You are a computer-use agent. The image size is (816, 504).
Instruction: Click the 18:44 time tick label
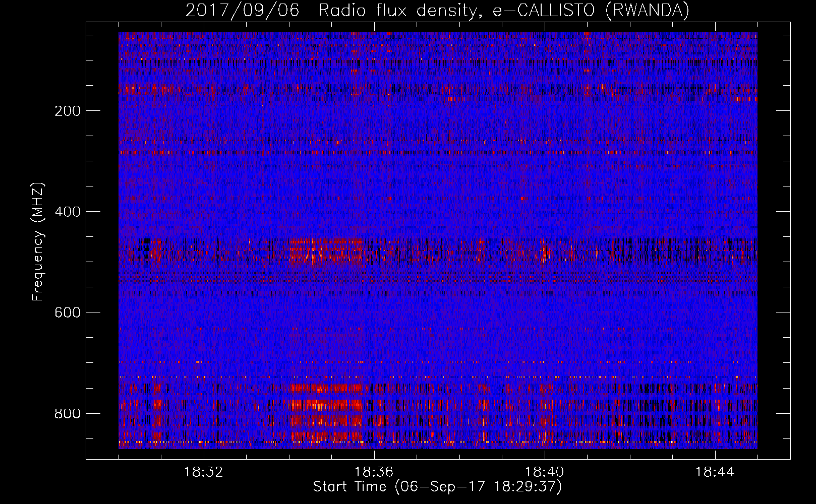715,472
